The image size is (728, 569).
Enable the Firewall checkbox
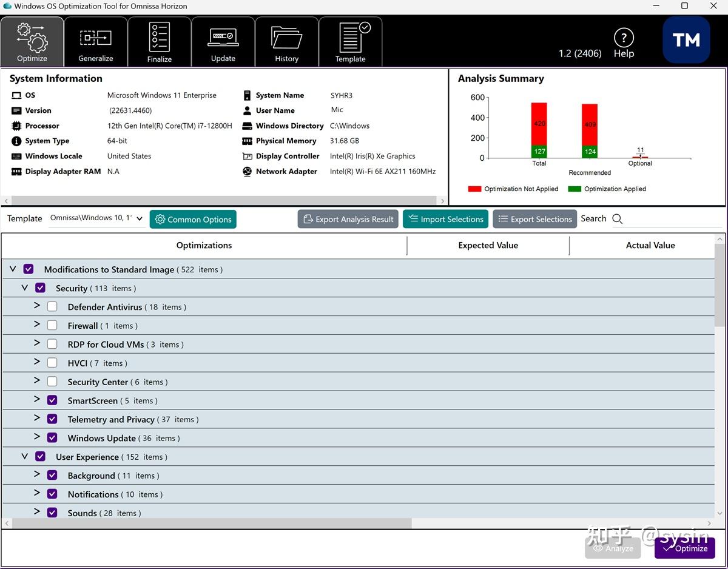(52, 325)
